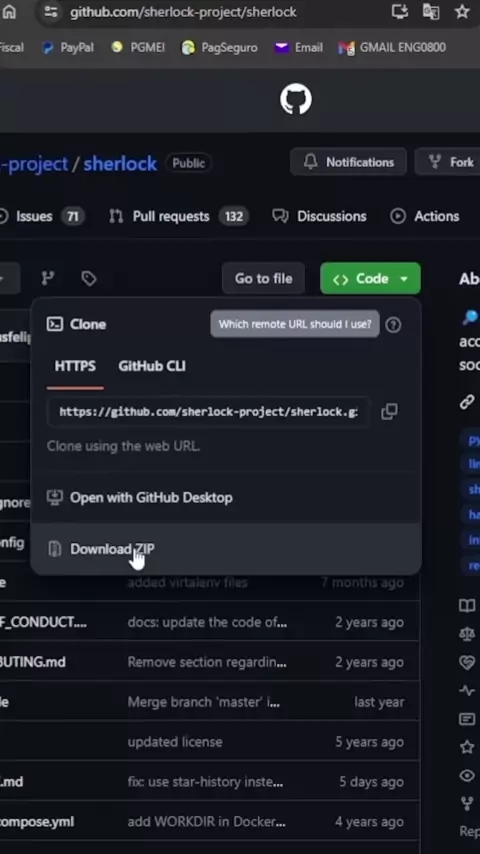The height and width of the screenshot is (854, 480).
Task: Click the HTTPS clone URL field
Action: click(209, 412)
